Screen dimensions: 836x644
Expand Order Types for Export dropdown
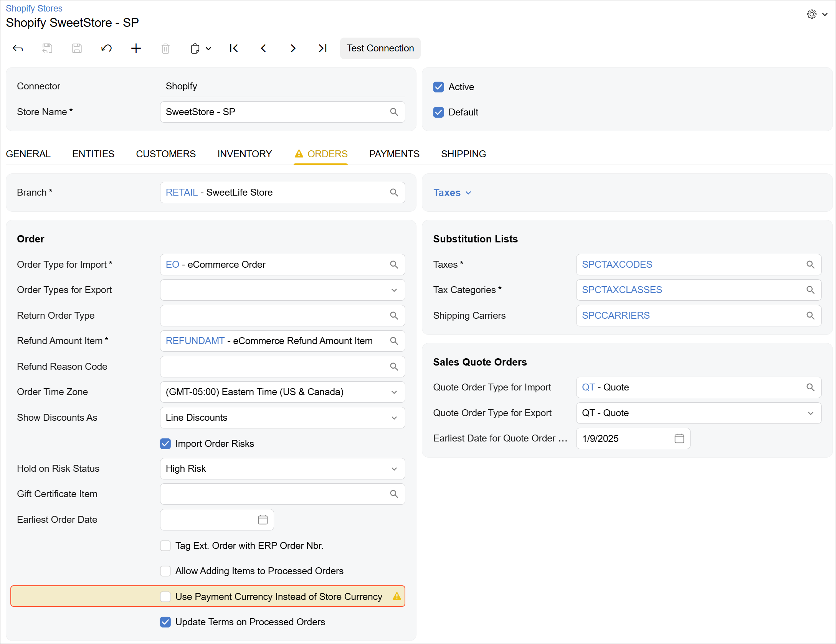pos(394,290)
